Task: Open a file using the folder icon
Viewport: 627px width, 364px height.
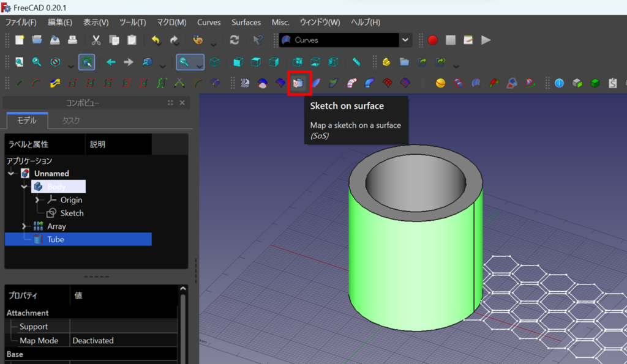Action: tap(37, 40)
